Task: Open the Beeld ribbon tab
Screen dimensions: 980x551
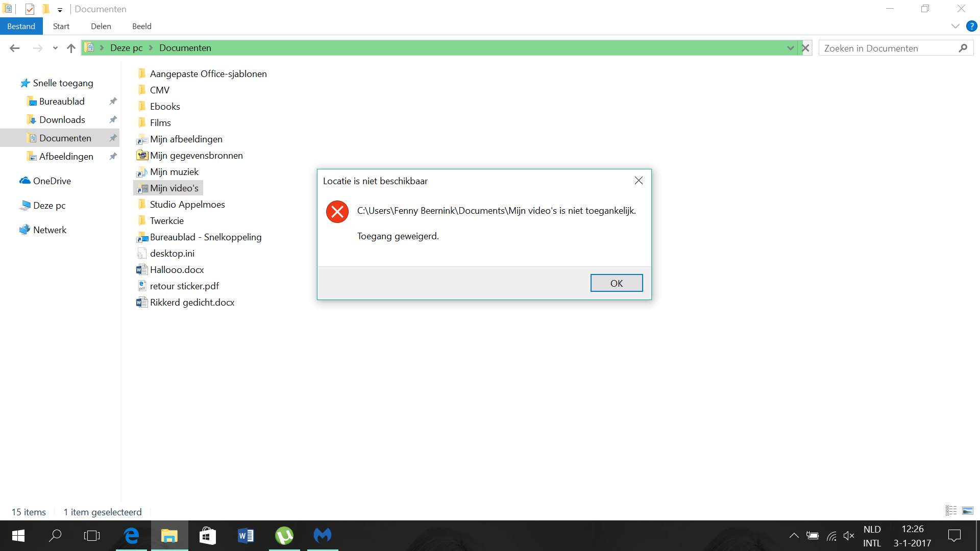Action: [142, 27]
